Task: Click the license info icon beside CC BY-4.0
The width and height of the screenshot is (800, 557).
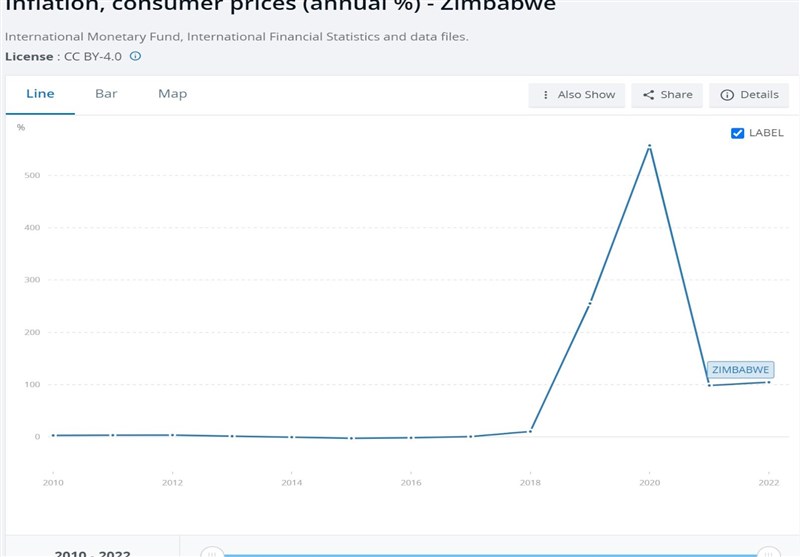Action: click(136, 56)
